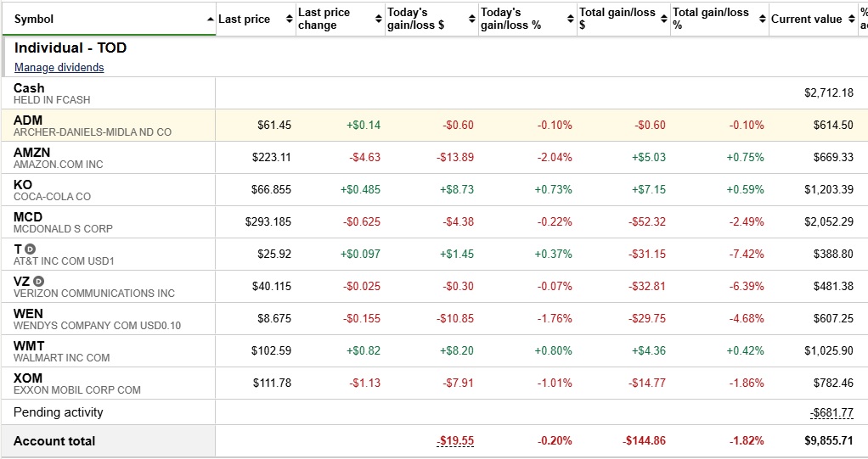Click the dividend icon next to T
Viewport: 868px width, 459px height.
click(30, 249)
